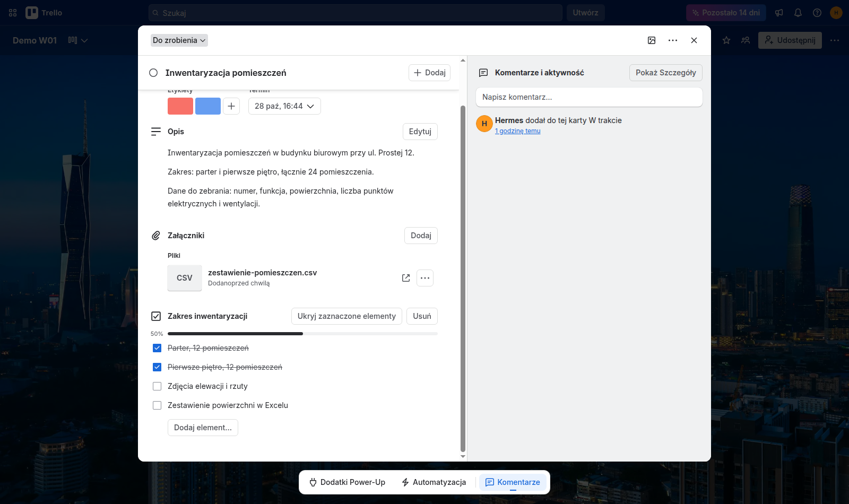The image size is (849, 504).
Task: Click the CSV file thumbnail
Action: click(x=185, y=278)
